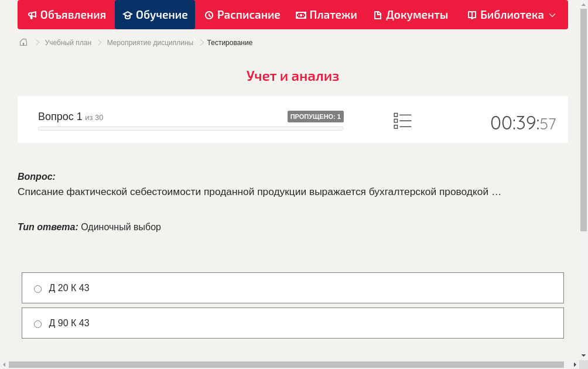Image resolution: width=588 pixels, height=369 pixels.
Task: Click the ПРОПУЩЕНО: 1 badge
Action: pos(316,116)
